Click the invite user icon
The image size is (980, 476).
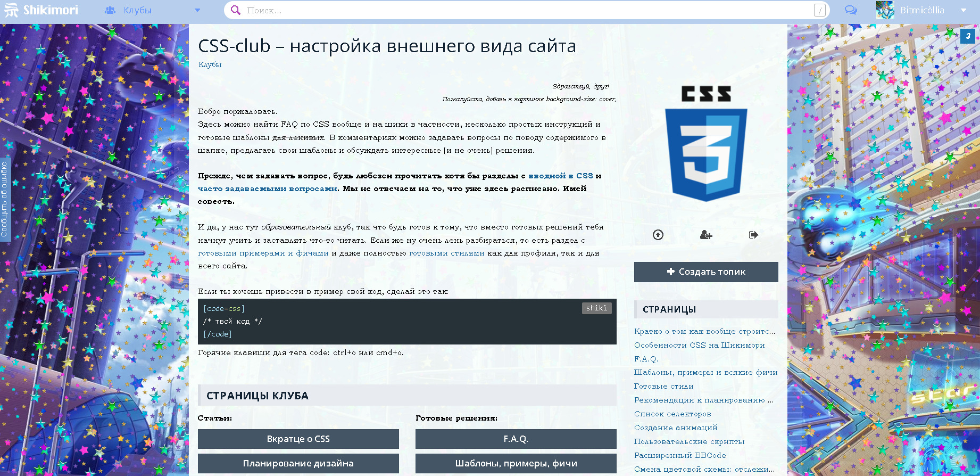[x=706, y=235]
